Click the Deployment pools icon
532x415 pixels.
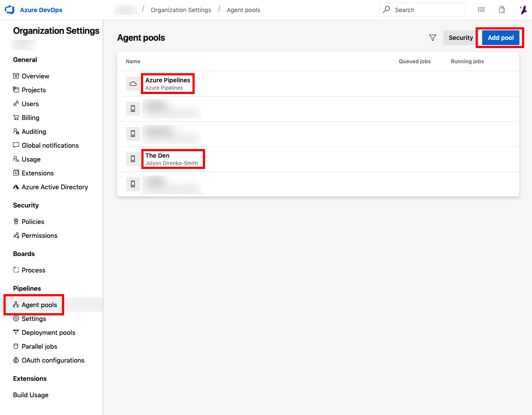coord(16,332)
